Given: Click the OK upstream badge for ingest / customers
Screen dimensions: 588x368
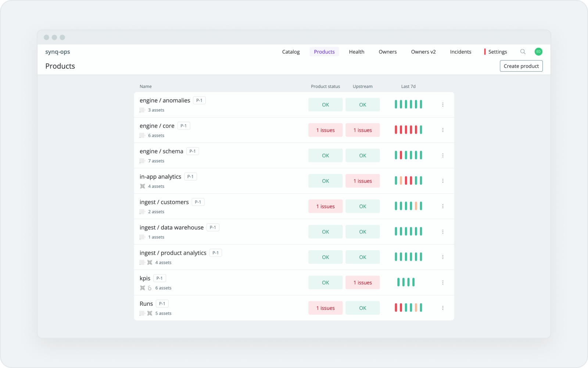Looking at the screenshot, I should 362,206.
